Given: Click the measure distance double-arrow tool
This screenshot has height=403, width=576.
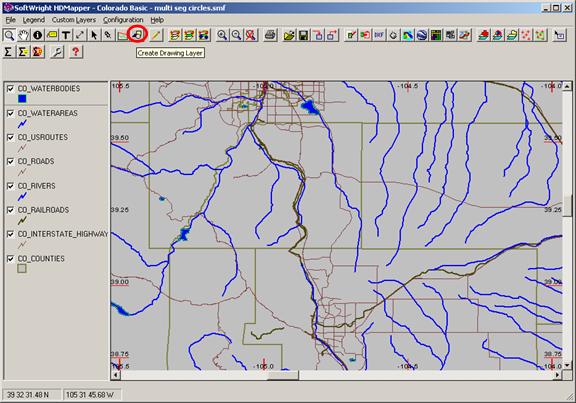Looking at the screenshot, I should 80,35.
